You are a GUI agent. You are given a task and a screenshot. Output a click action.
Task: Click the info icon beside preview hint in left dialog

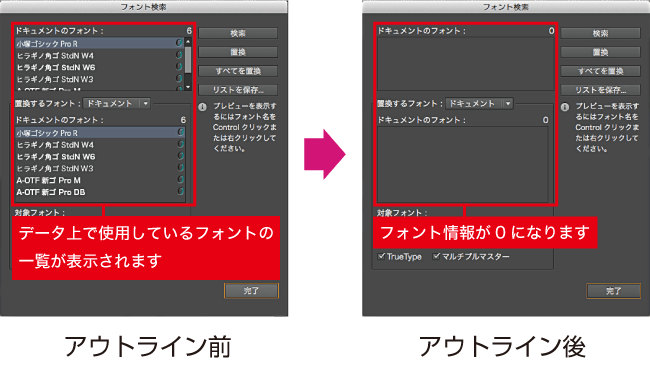pyautogui.click(x=202, y=107)
